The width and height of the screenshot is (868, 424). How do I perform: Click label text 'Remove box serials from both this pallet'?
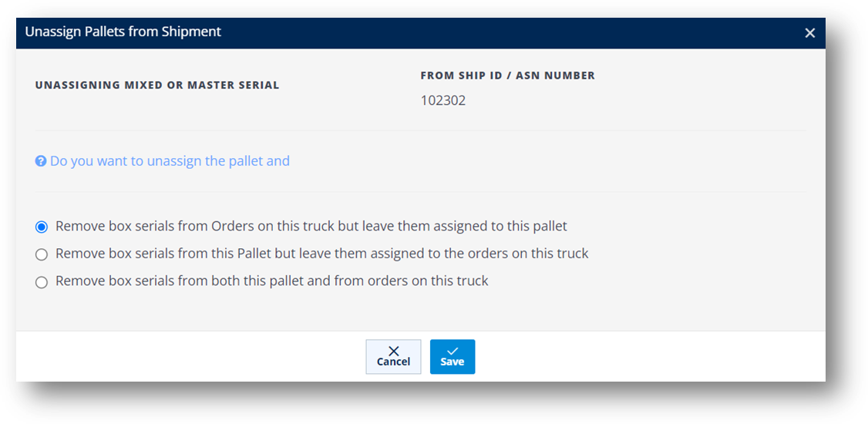pyautogui.click(x=180, y=281)
